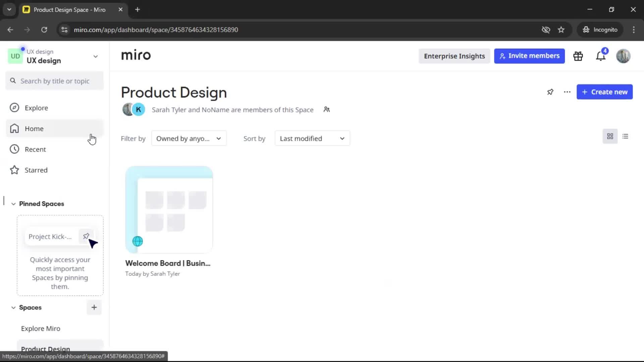Click the Welcome Board title text
The height and width of the screenshot is (362, 644).
pos(168,263)
